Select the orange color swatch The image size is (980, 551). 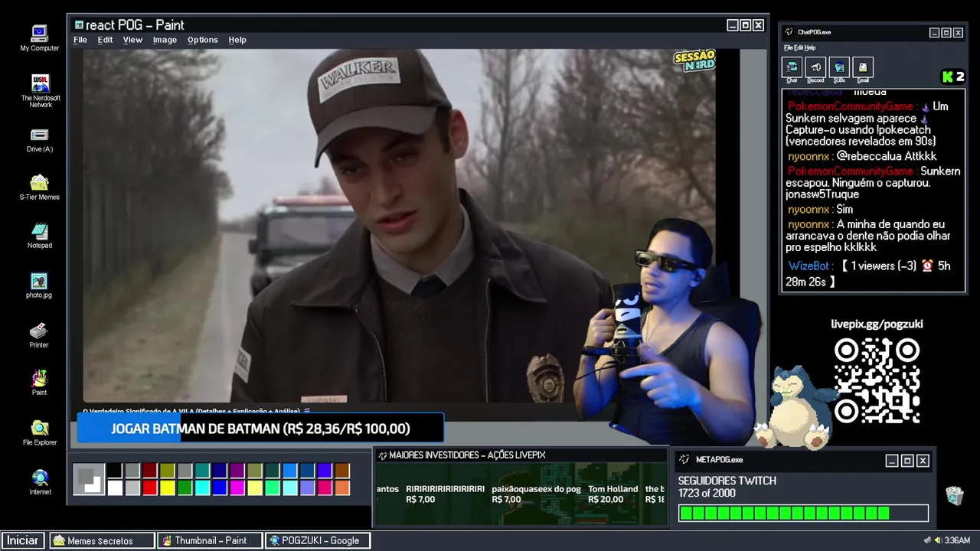click(342, 487)
